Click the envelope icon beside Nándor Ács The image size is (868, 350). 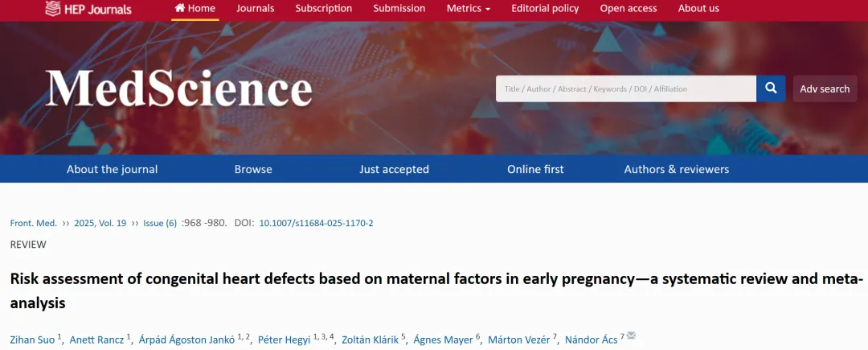(631, 336)
